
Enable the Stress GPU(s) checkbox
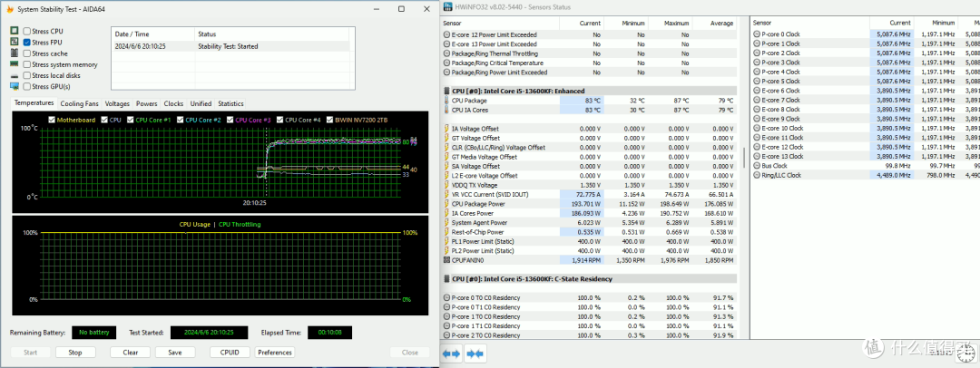click(27, 87)
